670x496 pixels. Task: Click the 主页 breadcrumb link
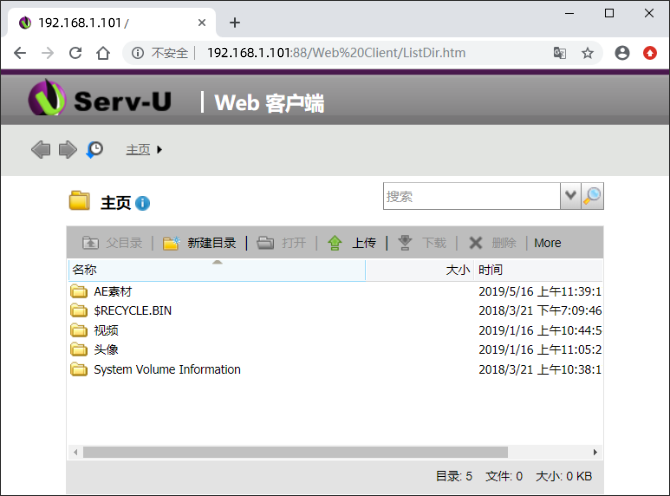point(138,150)
